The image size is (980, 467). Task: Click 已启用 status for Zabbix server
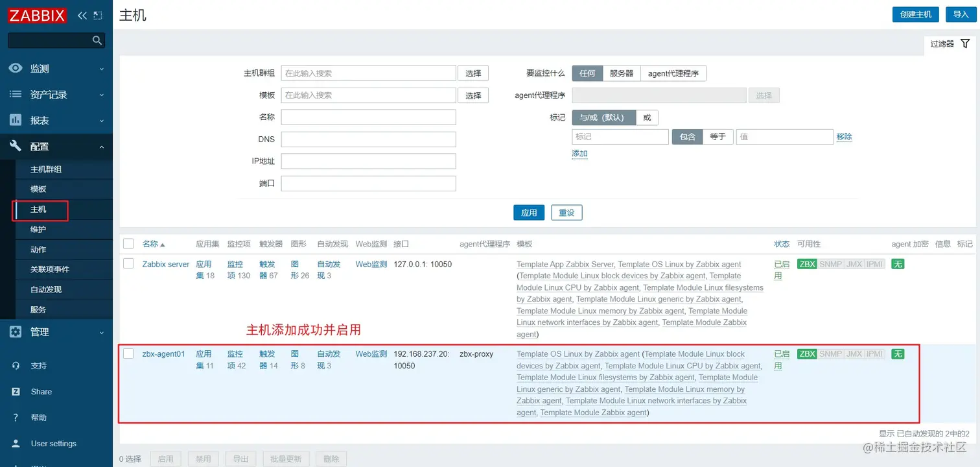pos(782,270)
